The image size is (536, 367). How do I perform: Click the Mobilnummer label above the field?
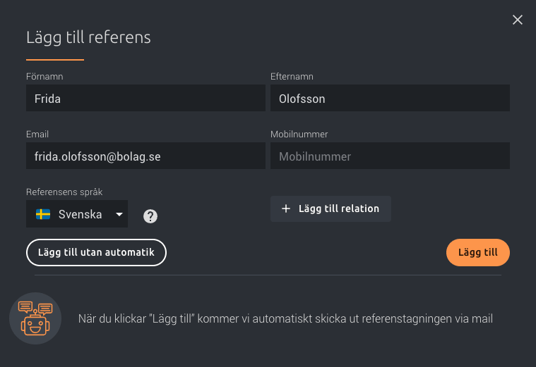pyautogui.click(x=299, y=134)
